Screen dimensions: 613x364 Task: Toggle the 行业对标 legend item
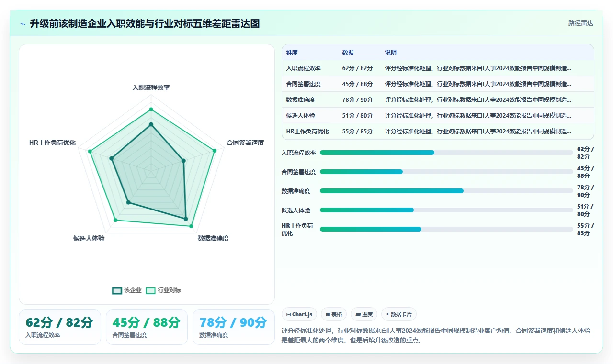163,290
